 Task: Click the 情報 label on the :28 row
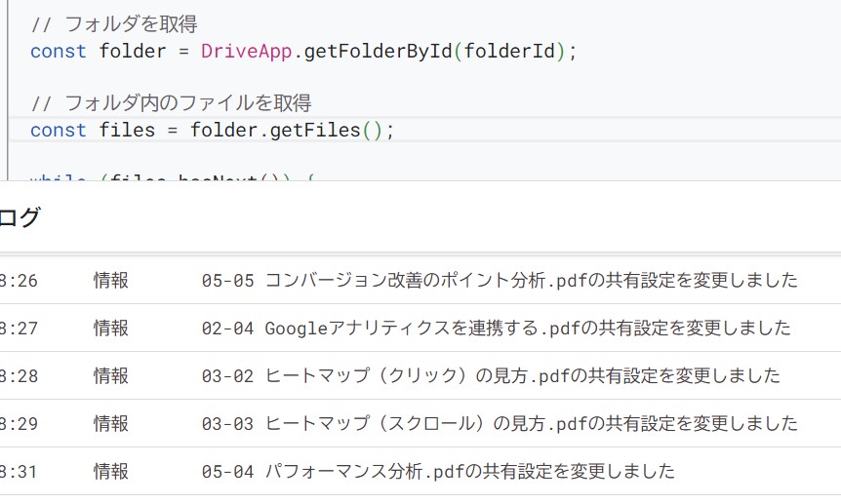pyautogui.click(x=111, y=376)
